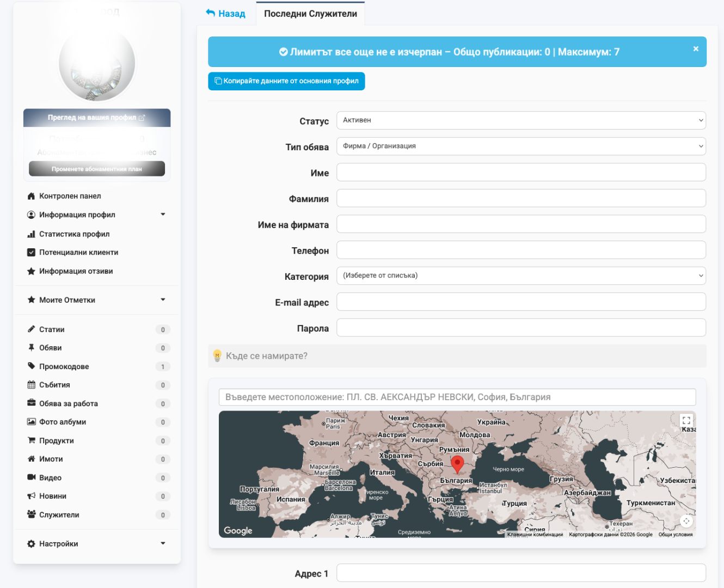Open the Тип обява dropdown

coord(521,146)
